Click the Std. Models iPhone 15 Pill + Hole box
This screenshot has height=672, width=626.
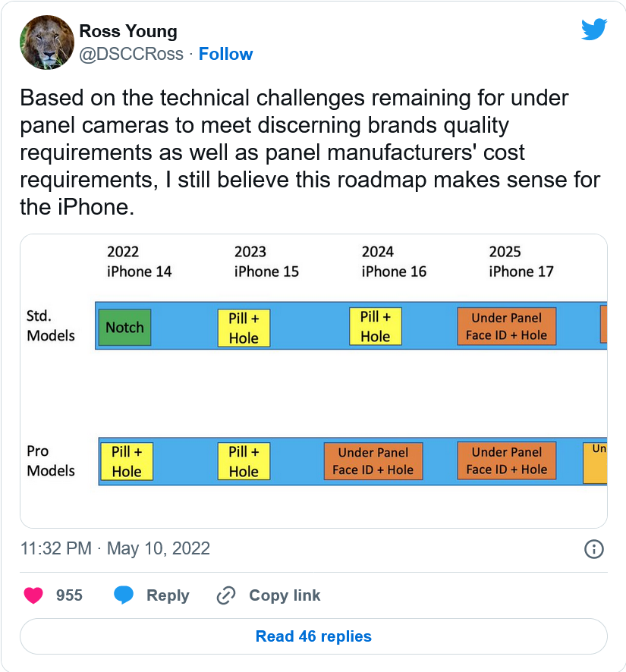(244, 328)
